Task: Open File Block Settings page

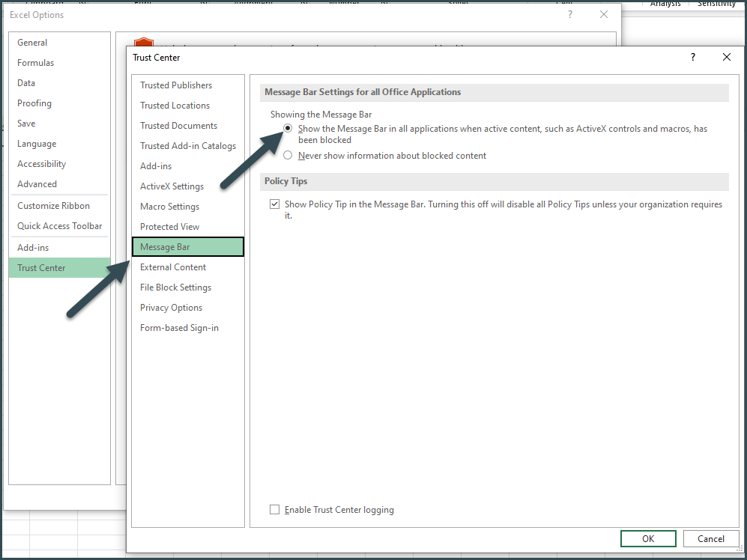Action: pyautogui.click(x=175, y=287)
